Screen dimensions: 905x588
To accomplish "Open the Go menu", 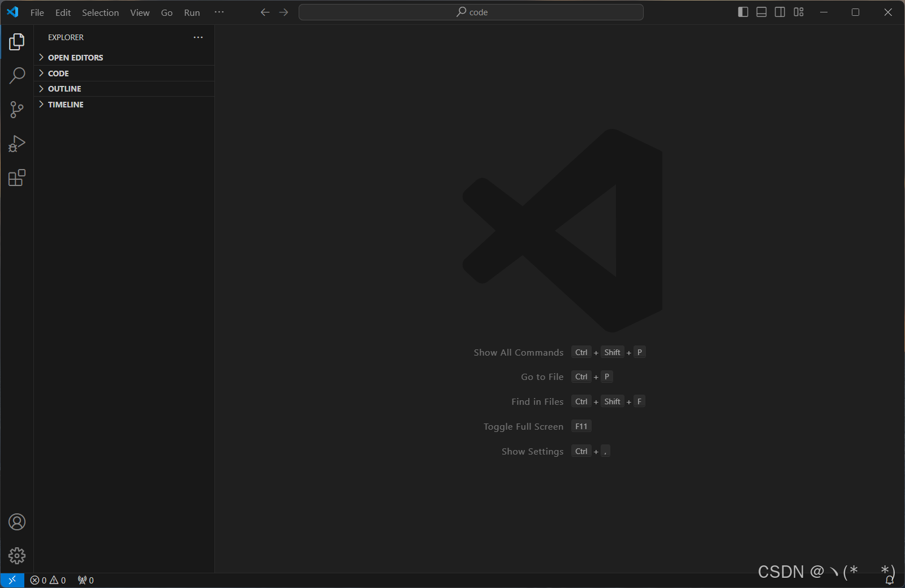I will coord(167,12).
